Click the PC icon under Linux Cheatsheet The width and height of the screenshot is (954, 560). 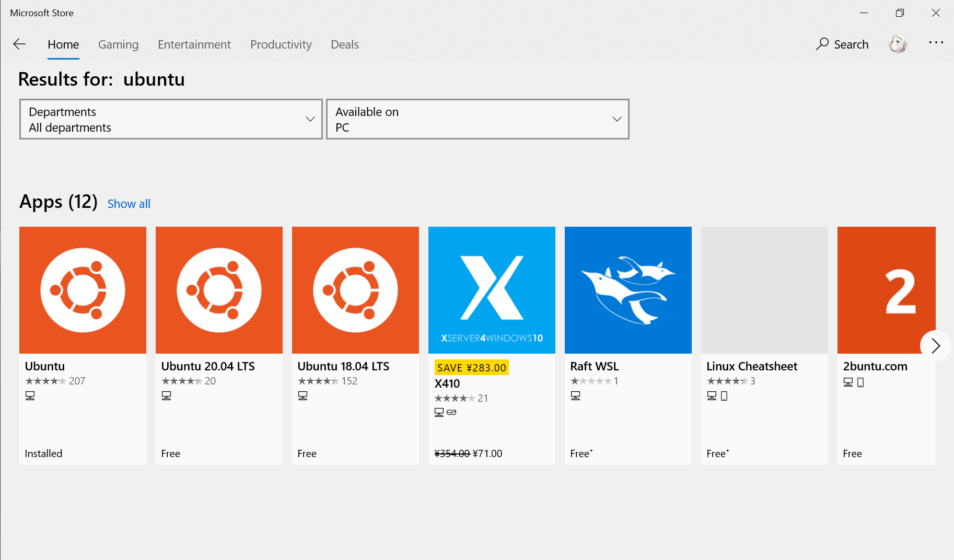tap(712, 395)
